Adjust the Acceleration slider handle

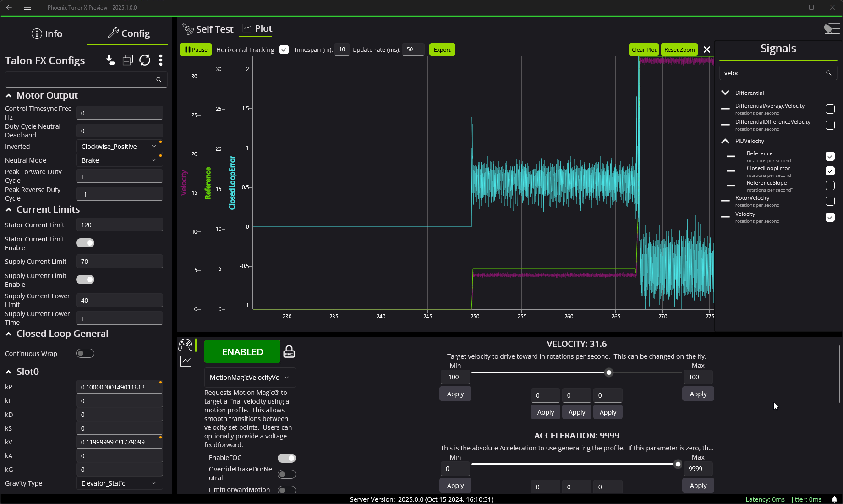[678, 464]
